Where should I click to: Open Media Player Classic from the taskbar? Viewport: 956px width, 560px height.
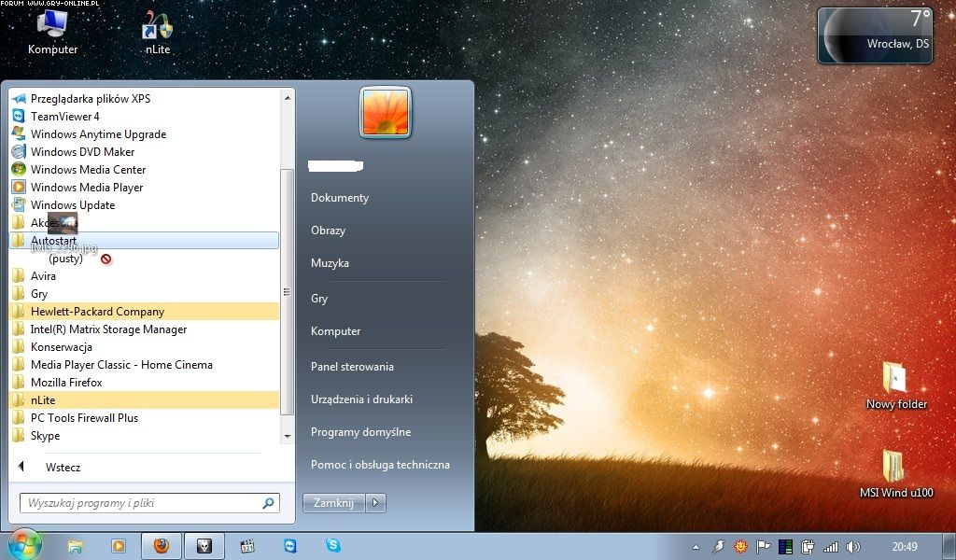point(247,546)
